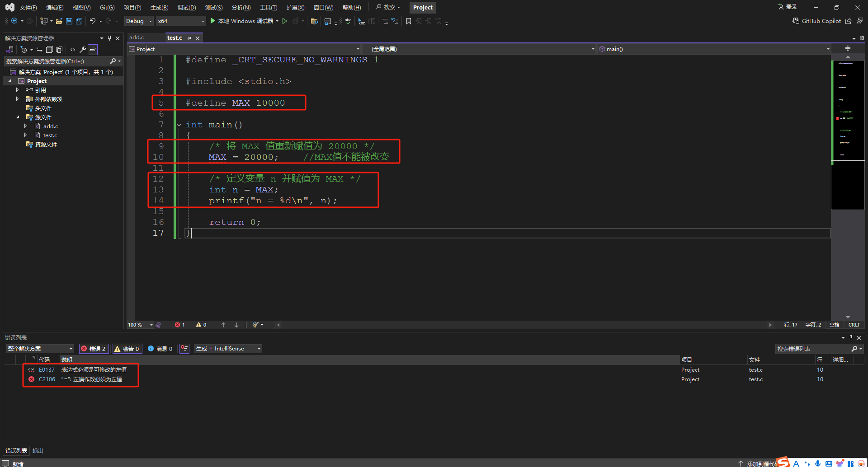
Task: Click the share icon next to GitHub Copilot
Action: [x=849, y=21]
